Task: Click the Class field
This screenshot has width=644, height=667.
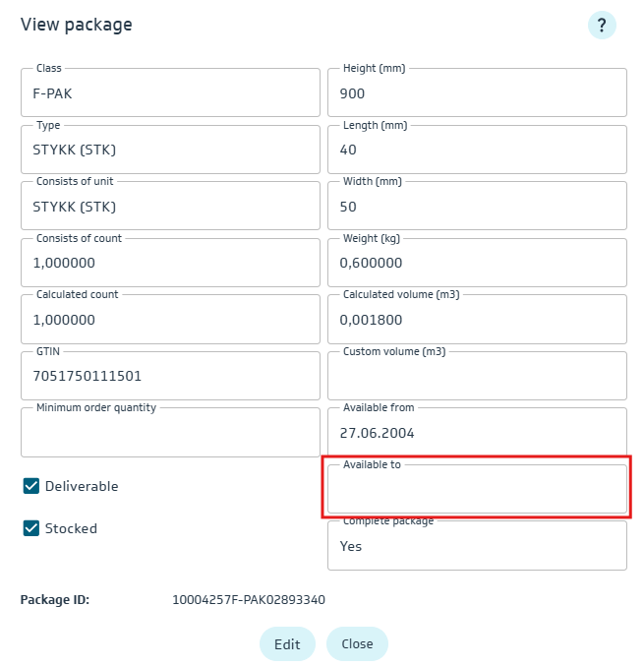Action: point(170,93)
